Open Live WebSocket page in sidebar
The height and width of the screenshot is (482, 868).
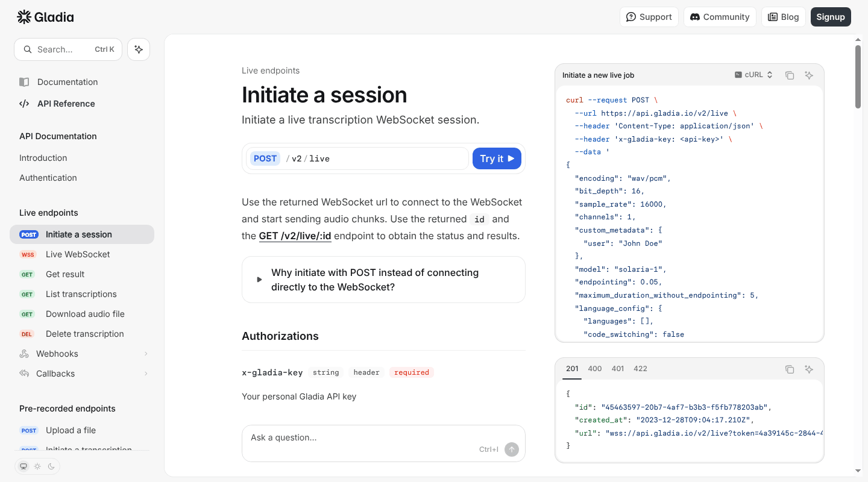click(82, 254)
